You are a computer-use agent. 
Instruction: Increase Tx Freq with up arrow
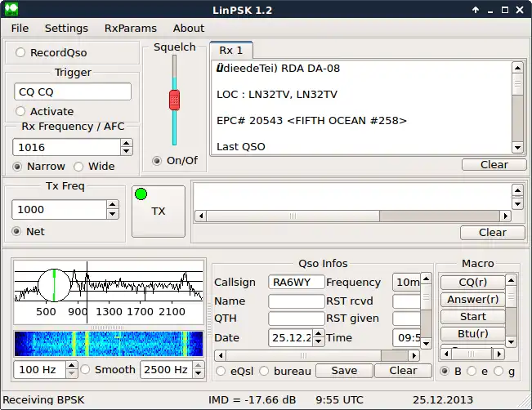click(112, 204)
